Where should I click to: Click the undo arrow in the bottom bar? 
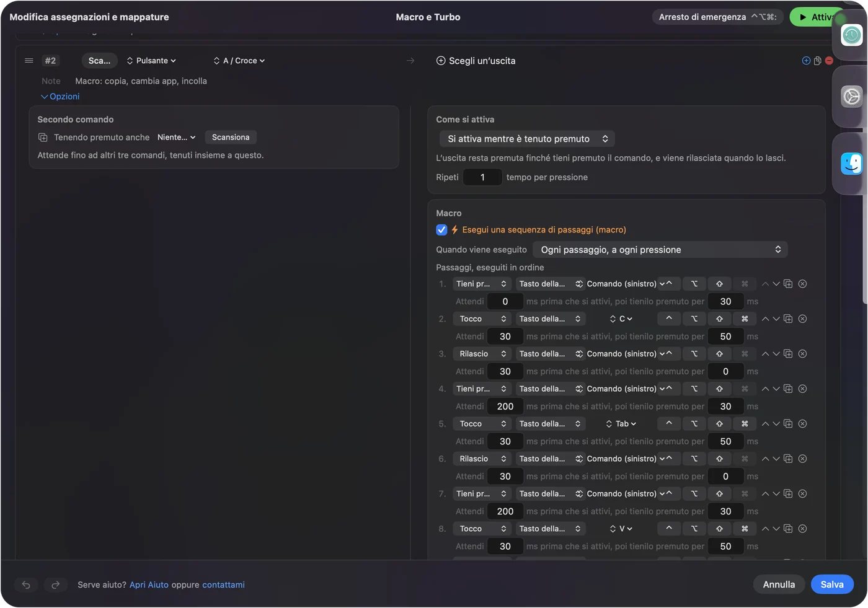(x=26, y=584)
